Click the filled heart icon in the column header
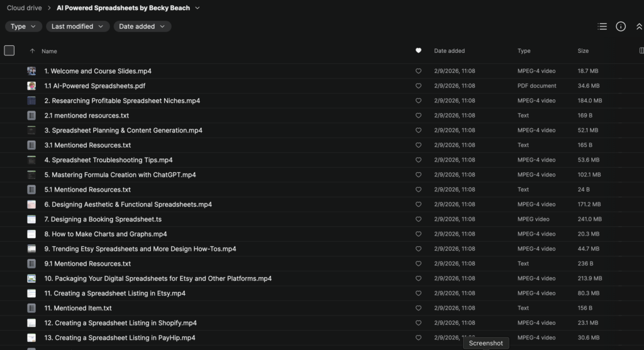Image resolution: width=644 pixels, height=350 pixels. coord(418,50)
